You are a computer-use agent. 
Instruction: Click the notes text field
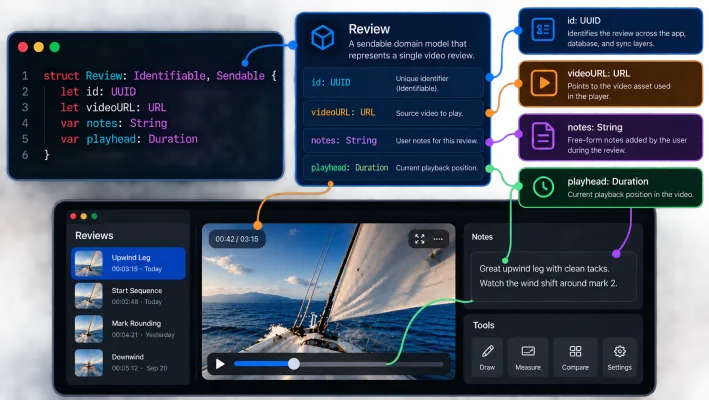click(553, 276)
